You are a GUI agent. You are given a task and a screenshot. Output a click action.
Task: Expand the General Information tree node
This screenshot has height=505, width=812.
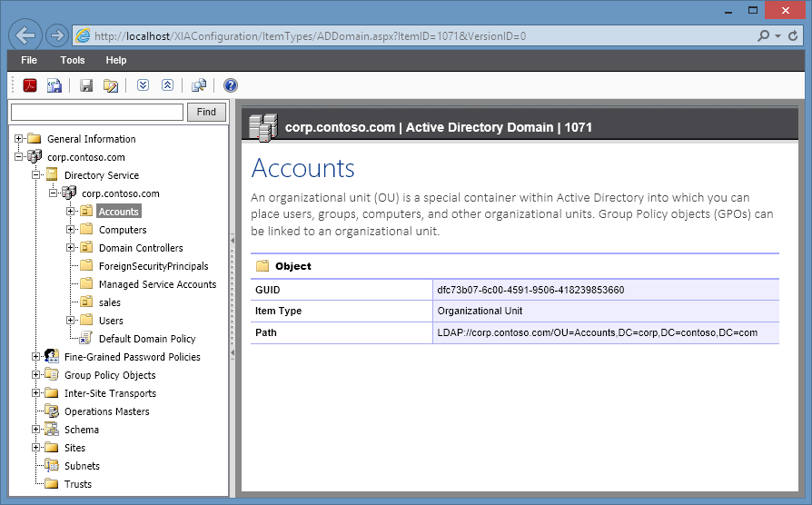pyautogui.click(x=19, y=139)
